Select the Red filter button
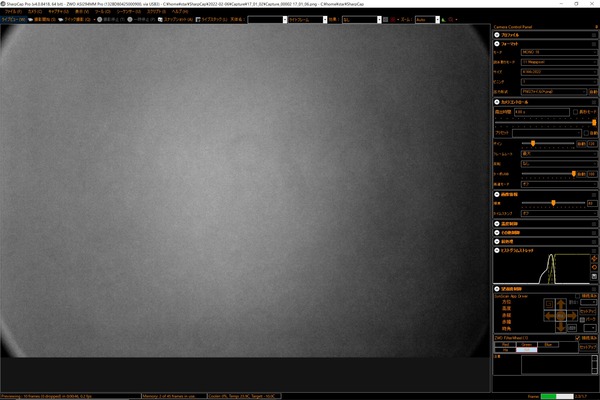This screenshot has width=600, height=400. tap(505, 344)
